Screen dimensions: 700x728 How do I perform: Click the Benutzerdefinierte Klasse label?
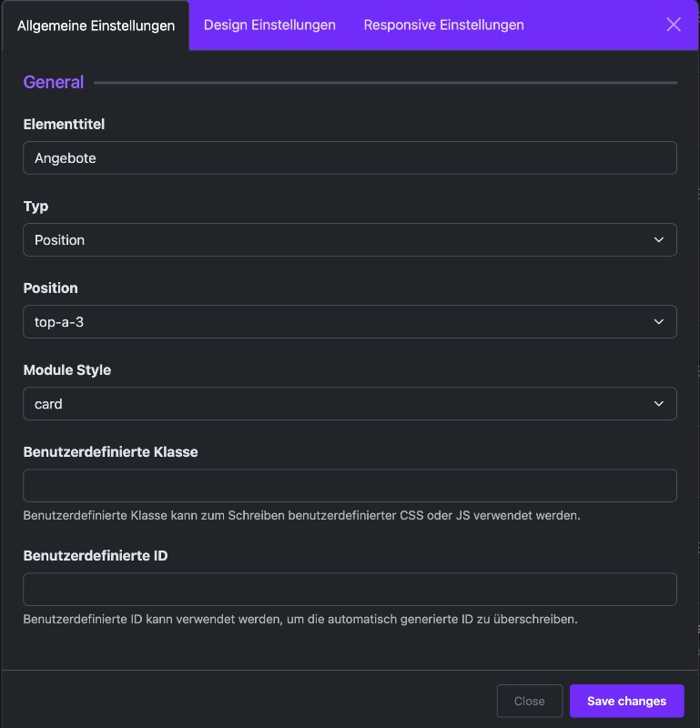tap(110, 452)
